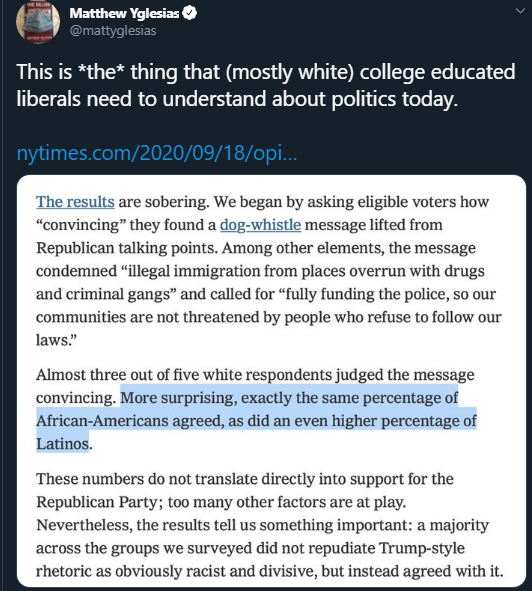Screen dimensions: 532x591
Task: Click the "Trump-style" phrase in excerpt
Action: tap(422, 548)
